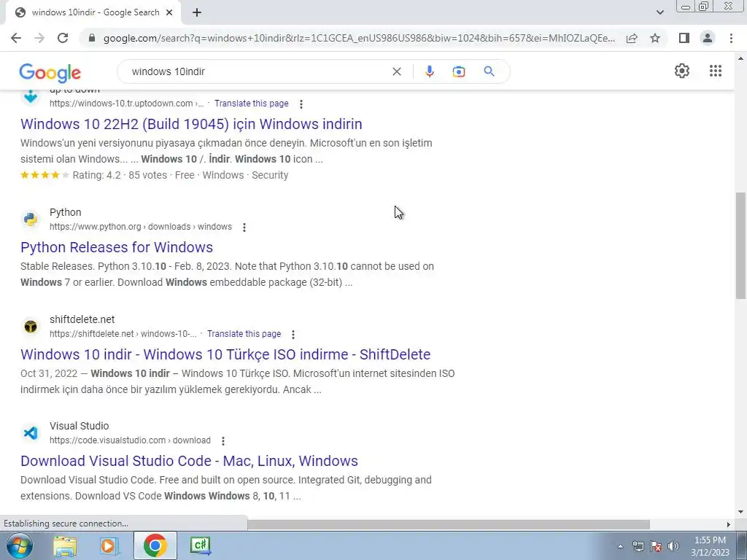
Task: Open the Action Center flag icon
Action: (x=656, y=546)
